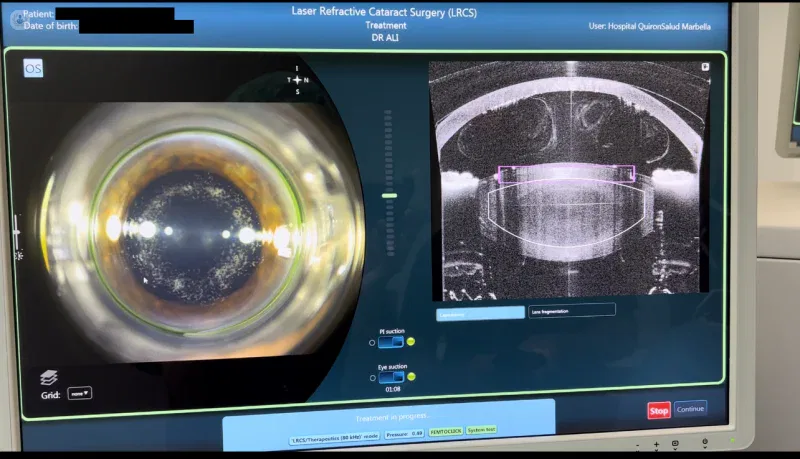Image resolution: width=800 pixels, height=459 pixels.
Task: Click the brightness sun icon below the slider
Action: (19, 256)
